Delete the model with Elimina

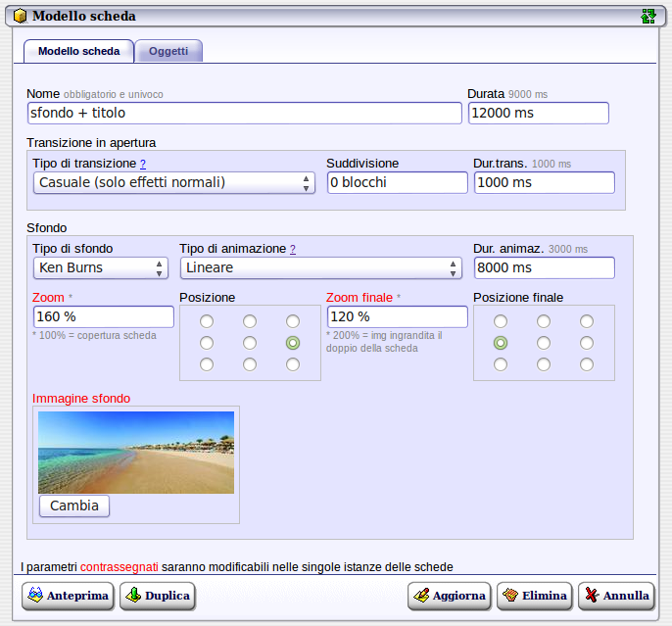click(x=534, y=596)
